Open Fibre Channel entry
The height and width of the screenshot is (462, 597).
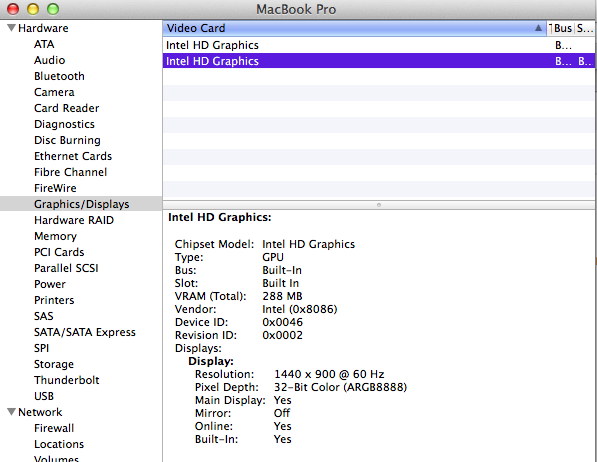(x=71, y=172)
